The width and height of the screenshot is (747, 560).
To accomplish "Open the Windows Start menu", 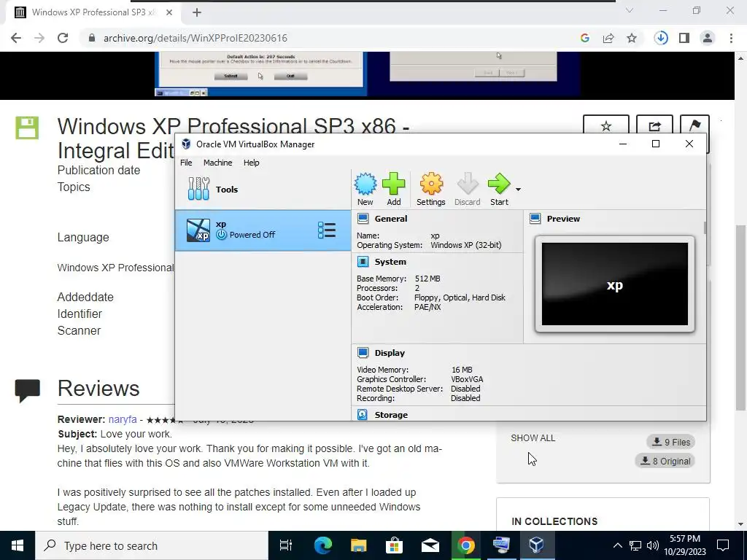I will pos(18,545).
